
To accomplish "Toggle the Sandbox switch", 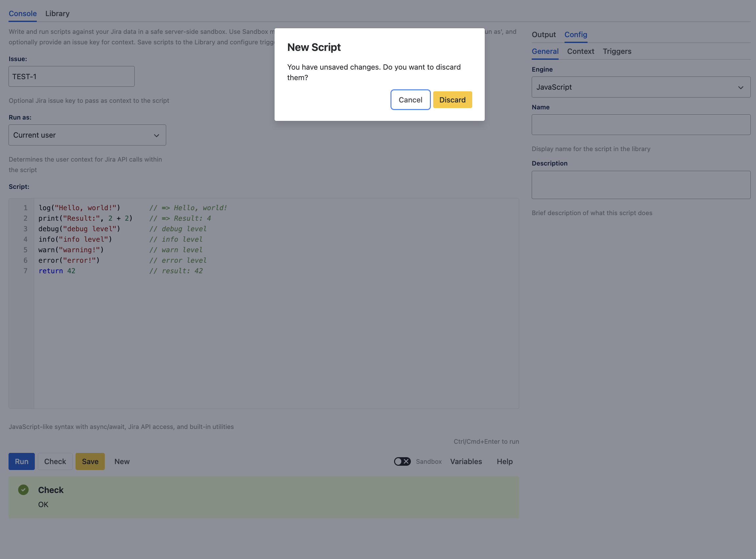I will click(402, 461).
